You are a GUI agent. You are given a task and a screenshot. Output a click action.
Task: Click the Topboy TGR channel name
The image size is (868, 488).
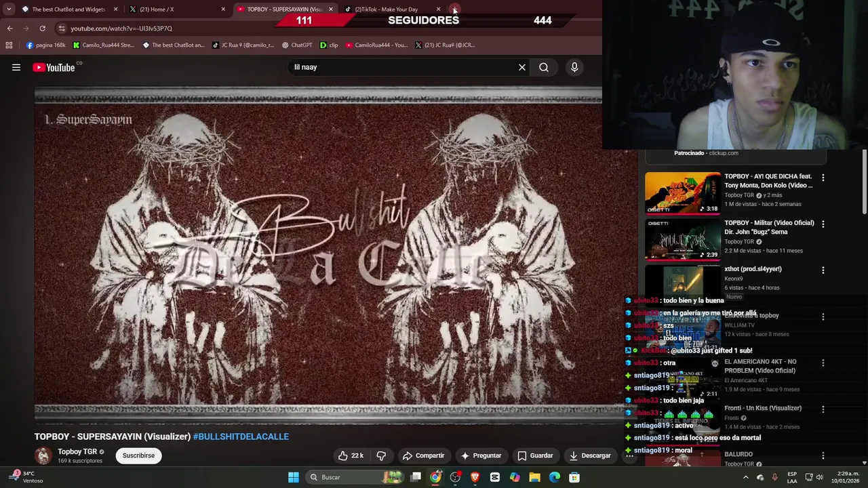(77, 451)
